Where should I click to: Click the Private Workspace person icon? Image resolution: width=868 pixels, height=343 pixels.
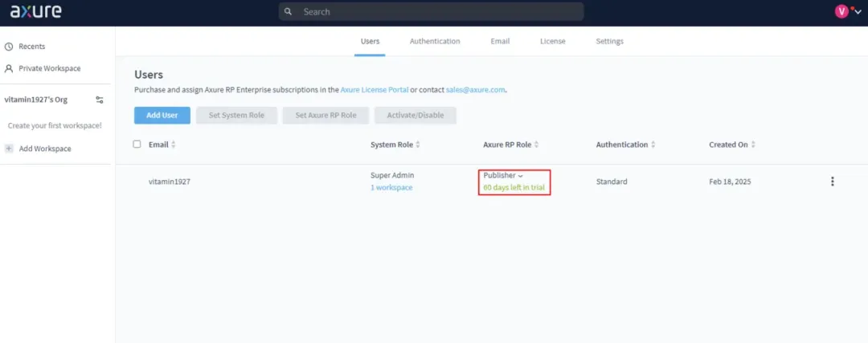[9, 68]
